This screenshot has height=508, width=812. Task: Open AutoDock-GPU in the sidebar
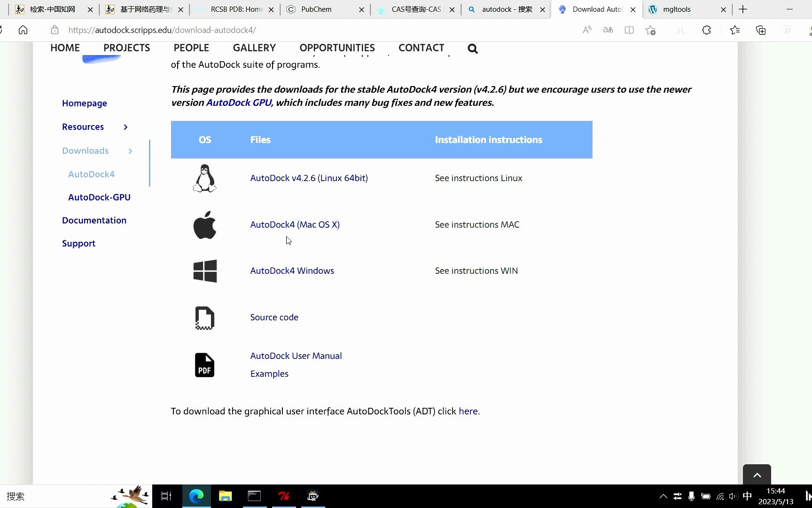pos(99,198)
